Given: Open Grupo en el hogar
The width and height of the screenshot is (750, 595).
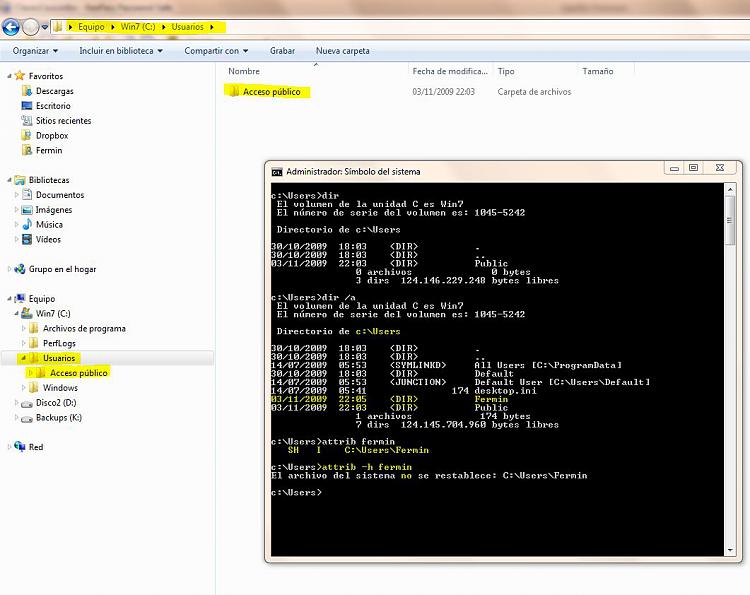Looking at the screenshot, I should 62,269.
